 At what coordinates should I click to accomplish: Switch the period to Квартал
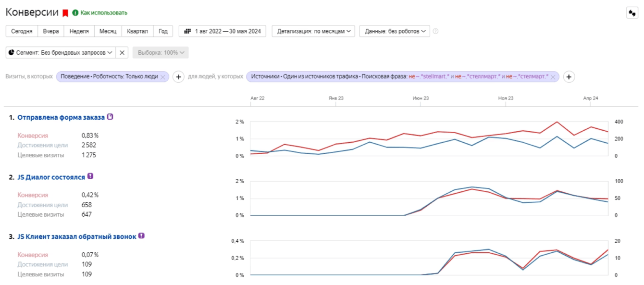tap(137, 31)
